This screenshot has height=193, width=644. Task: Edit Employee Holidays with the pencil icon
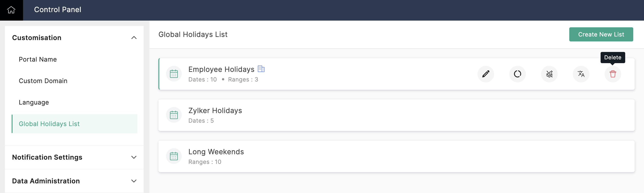tap(486, 74)
